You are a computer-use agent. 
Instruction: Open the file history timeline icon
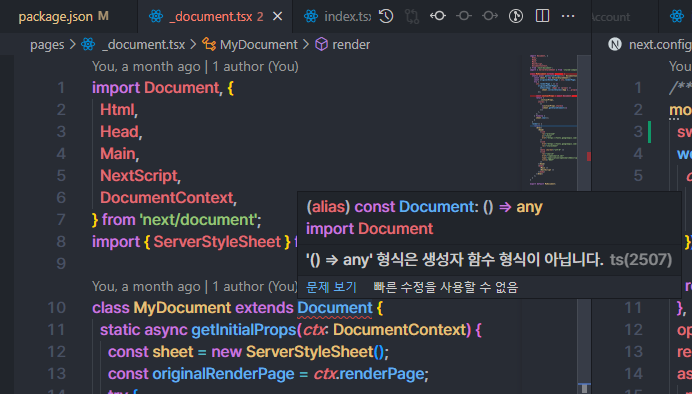click(x=386, y=16)
